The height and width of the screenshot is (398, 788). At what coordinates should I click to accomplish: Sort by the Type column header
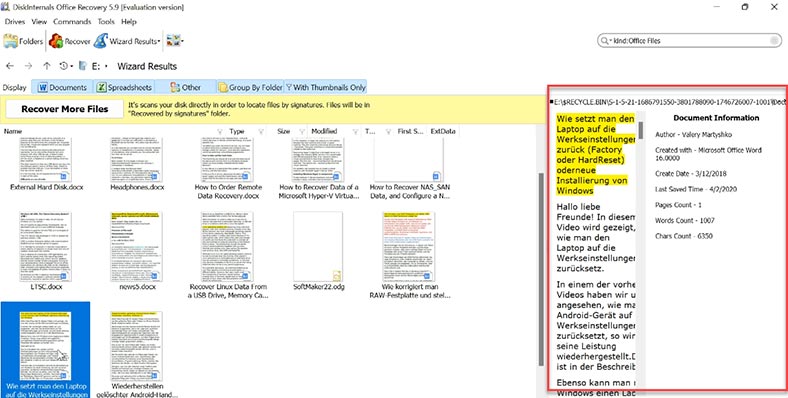click(x=237, y=131)
